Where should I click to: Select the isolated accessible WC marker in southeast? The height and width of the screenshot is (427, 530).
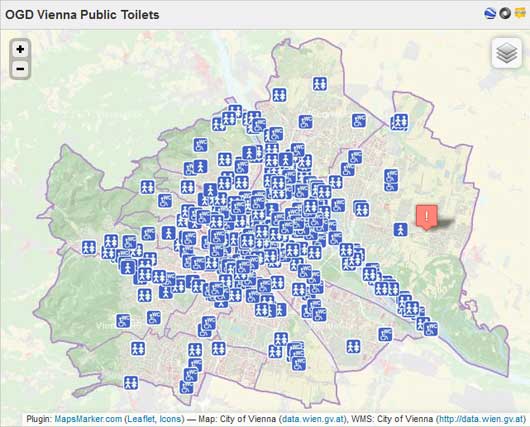(x=385, y=334)
